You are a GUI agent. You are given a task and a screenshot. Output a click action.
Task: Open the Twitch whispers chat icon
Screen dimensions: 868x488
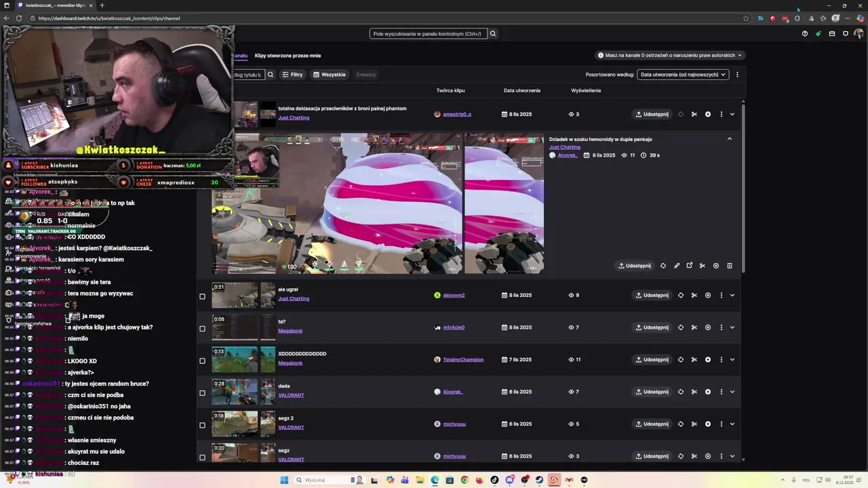[x=846, y=34]
